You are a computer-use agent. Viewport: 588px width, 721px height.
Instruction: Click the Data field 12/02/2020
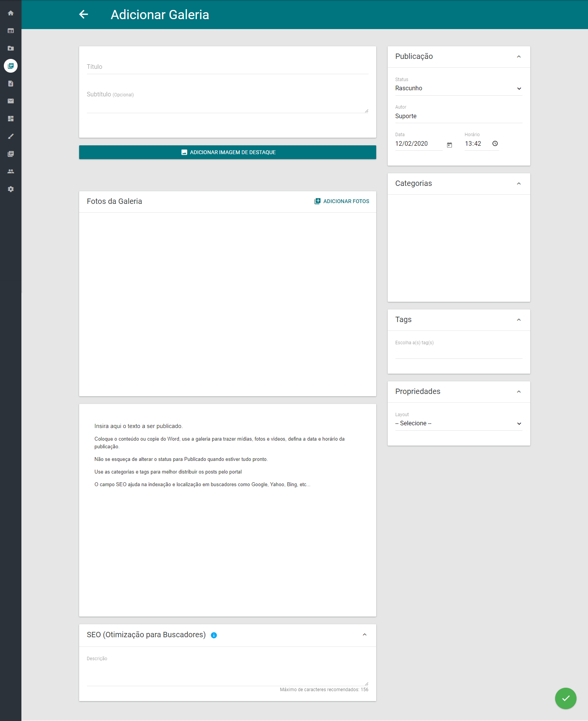[419, 144]
